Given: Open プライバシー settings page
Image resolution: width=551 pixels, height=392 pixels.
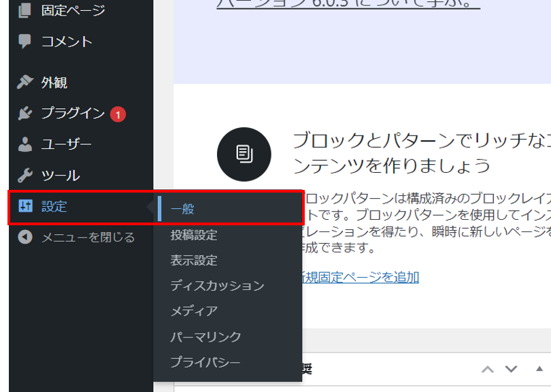Looking at the screenshot, I should (x=205, y=362).
